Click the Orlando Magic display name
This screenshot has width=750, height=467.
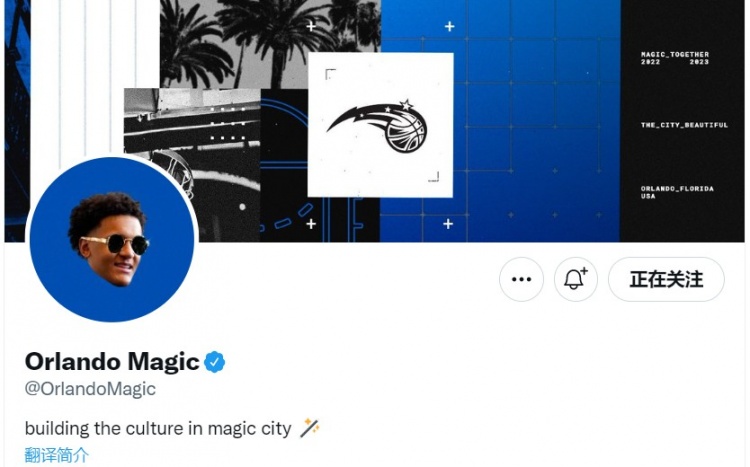click(112, 361)
